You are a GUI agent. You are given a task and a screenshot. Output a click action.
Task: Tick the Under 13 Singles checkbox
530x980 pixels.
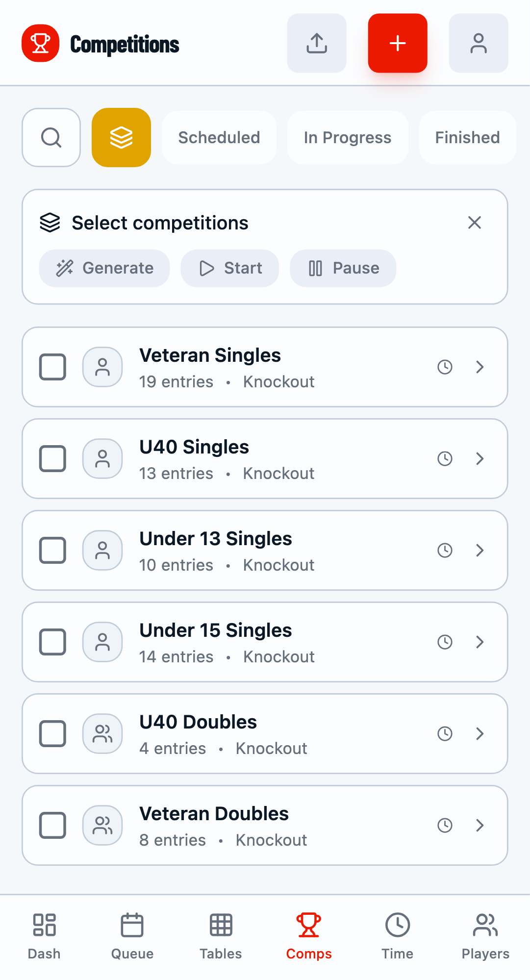click(x=52, y=550)
